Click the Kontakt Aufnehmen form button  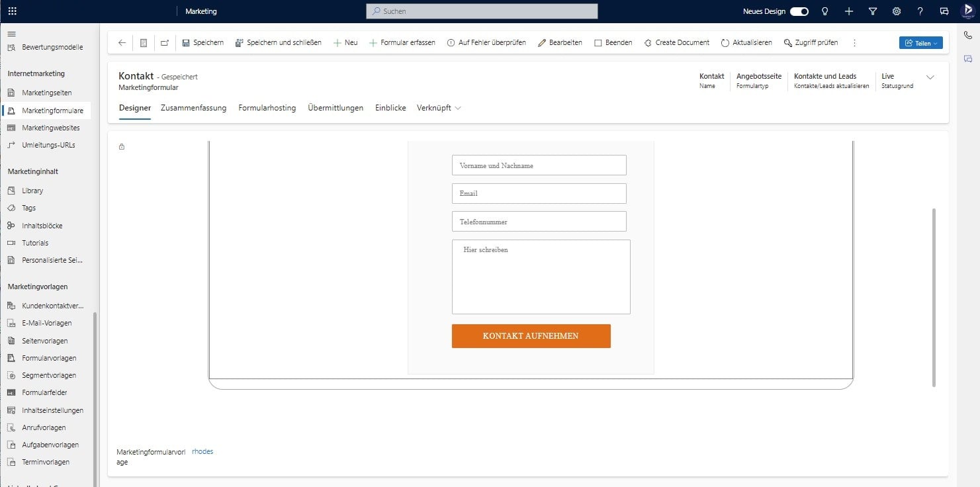531,335
